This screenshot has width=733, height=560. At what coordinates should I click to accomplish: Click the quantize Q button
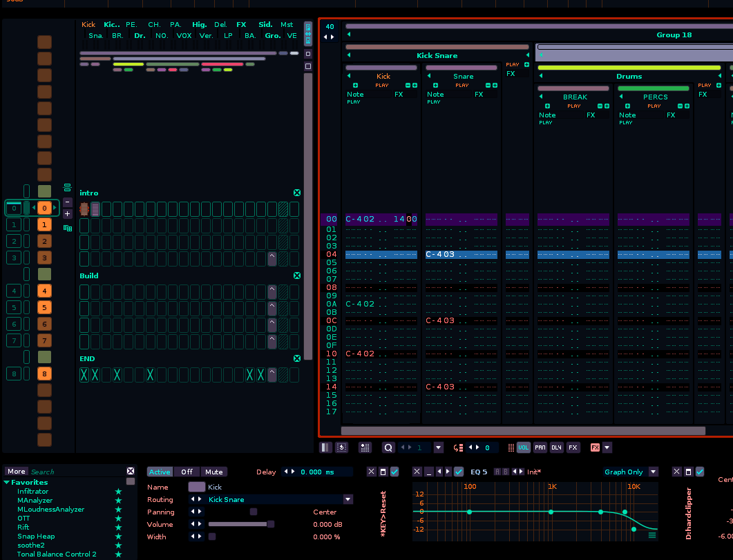coord(388,447)
